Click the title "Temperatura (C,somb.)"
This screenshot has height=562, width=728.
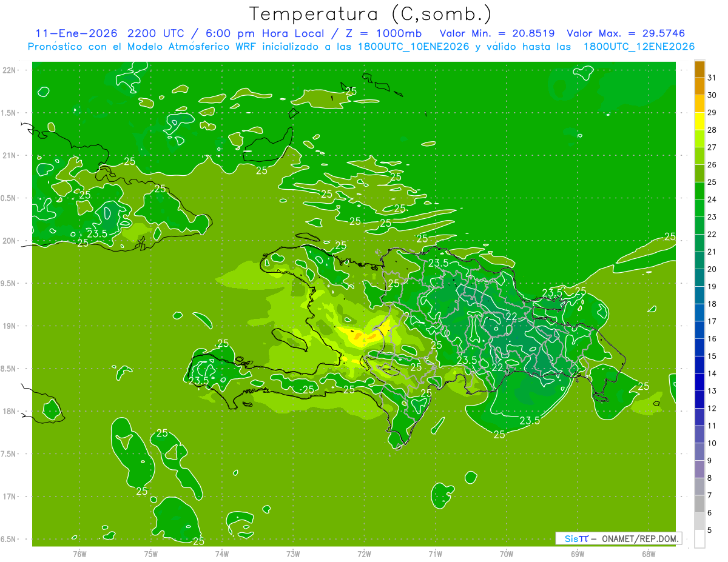(370, 14)
